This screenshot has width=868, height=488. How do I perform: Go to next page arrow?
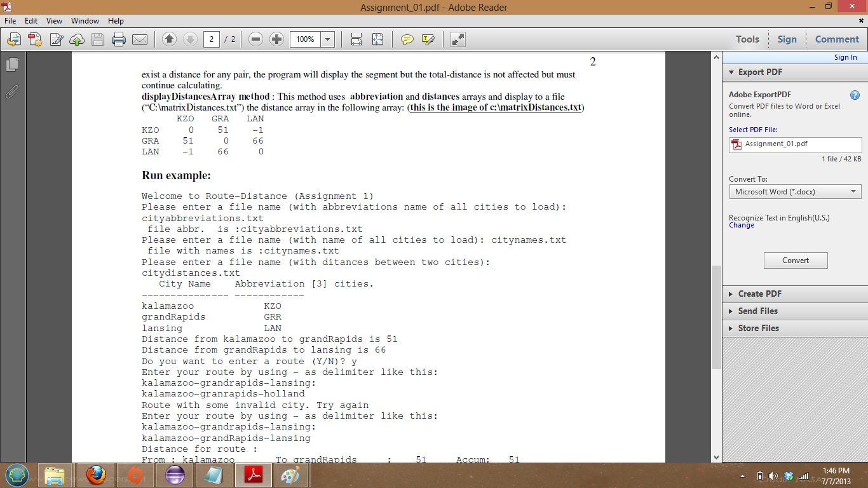(190, 39)
